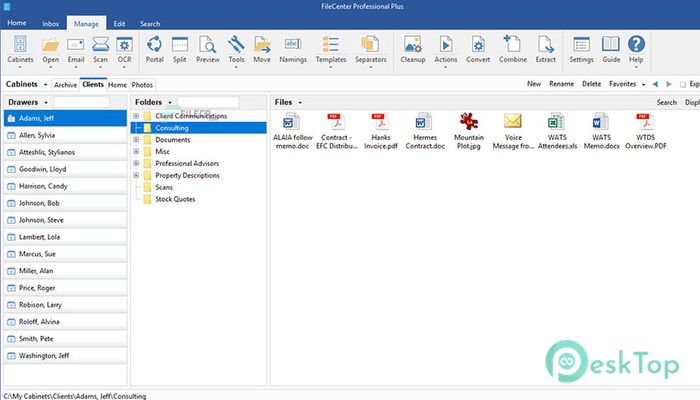Click the Open folder ribbon icon
This screenshot has height=400, width=700.
[50, 50]
